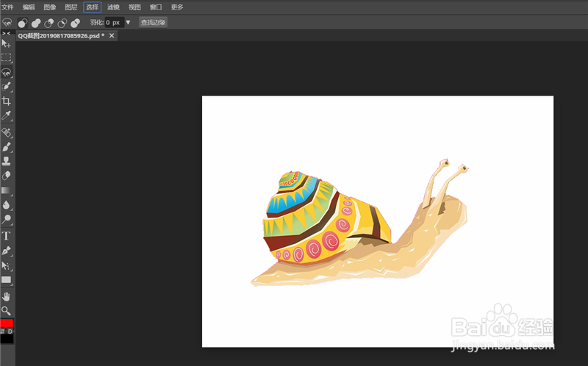Viewport: 588px width, 366px height.
Task: Click the lasso tool preset icon in options bar
Action: click(7, 23)
